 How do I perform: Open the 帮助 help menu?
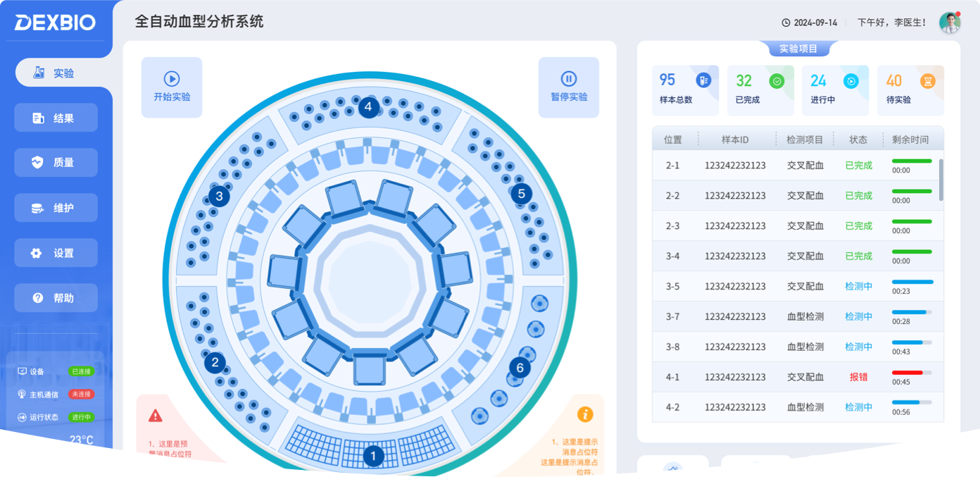tap(56, 298)
